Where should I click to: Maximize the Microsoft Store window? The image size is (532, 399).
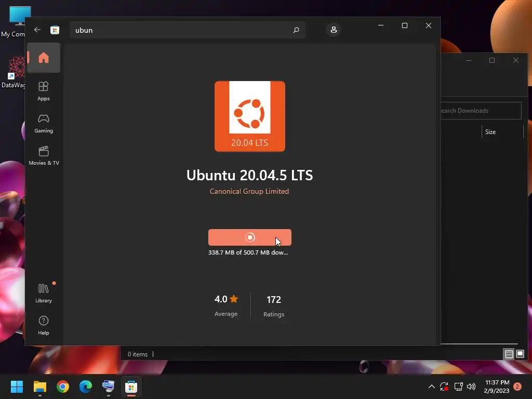(x=404, y=25)
